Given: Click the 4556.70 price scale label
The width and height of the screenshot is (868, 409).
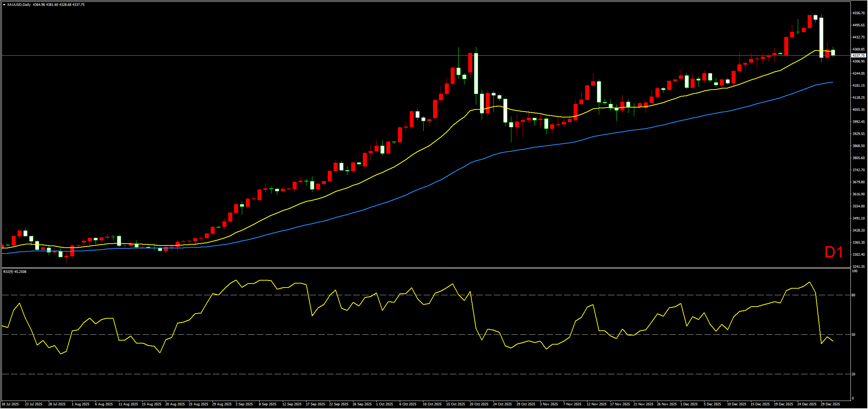Looking at the screenshot, I should pyautogui.click(x=858, y=13).
